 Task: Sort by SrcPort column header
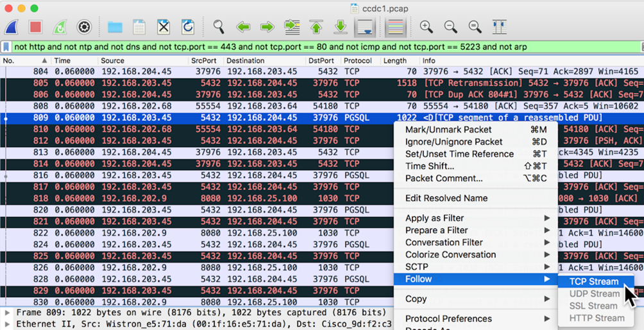[x=206, y=60]
